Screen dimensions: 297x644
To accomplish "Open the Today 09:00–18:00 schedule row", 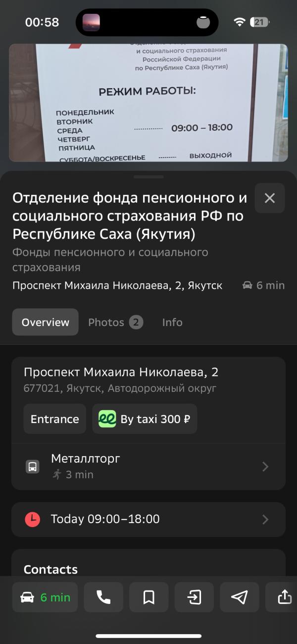I will point(148,519).
